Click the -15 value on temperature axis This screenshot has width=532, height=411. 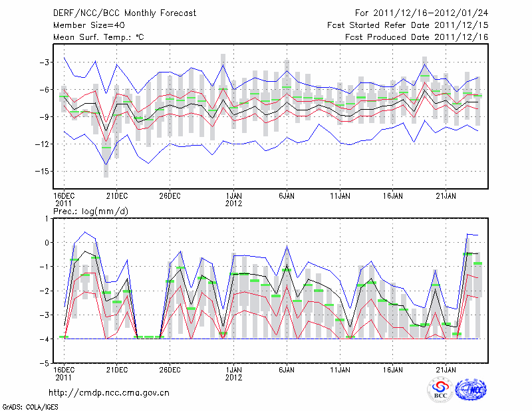coord(41,171)
